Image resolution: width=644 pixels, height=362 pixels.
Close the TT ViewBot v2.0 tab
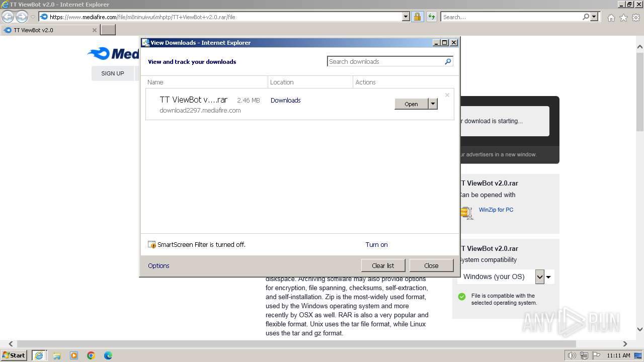point(94,30)
